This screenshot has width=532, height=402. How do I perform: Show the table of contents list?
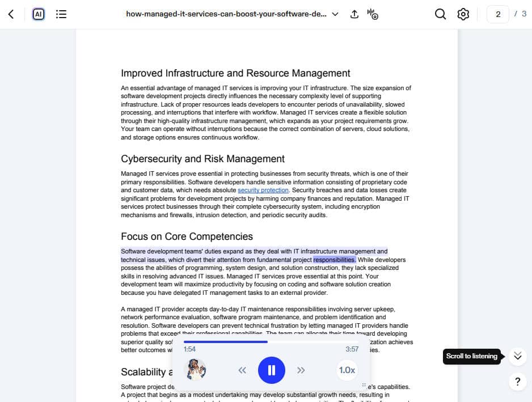(x=61, y=14)
